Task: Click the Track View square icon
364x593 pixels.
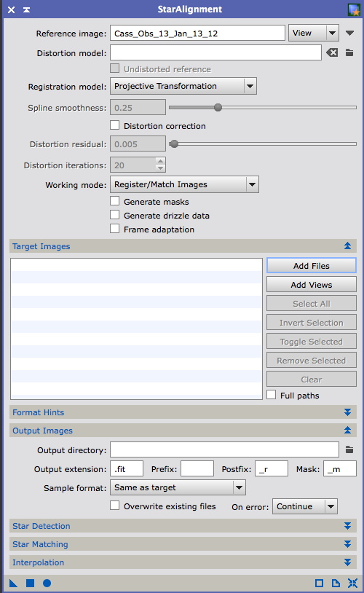Action: click(319, 583)
